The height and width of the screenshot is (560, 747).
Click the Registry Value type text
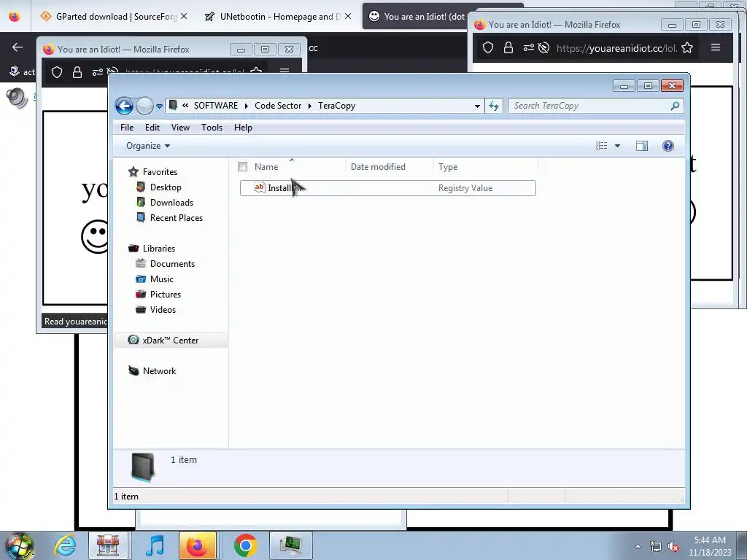pyautogui.click(x=465, y=188)
